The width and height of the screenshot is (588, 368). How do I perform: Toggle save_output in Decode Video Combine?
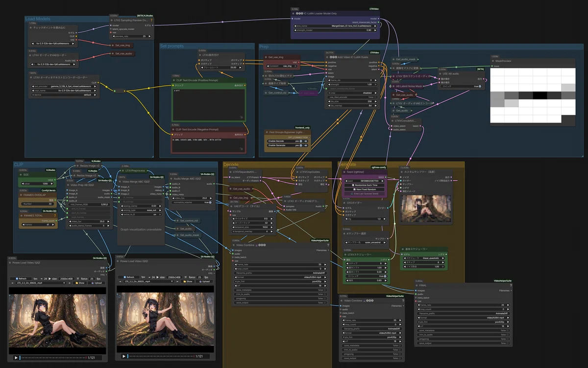[281, 302]
